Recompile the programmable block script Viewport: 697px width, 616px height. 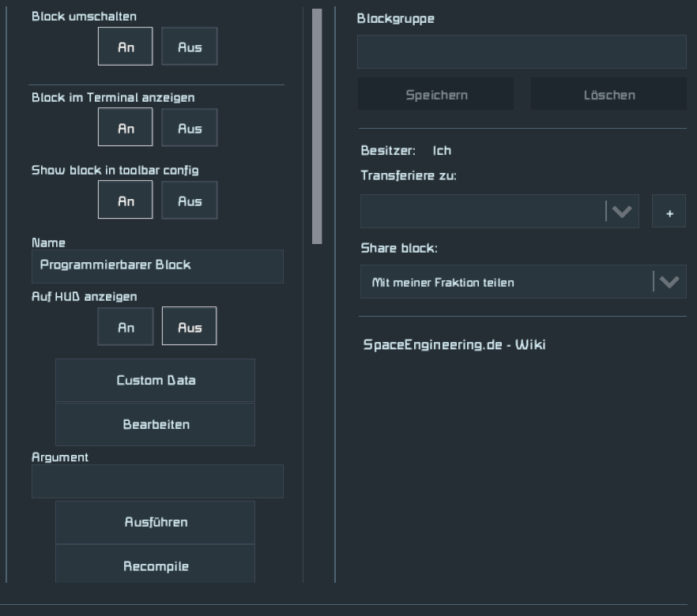[155, 564]
